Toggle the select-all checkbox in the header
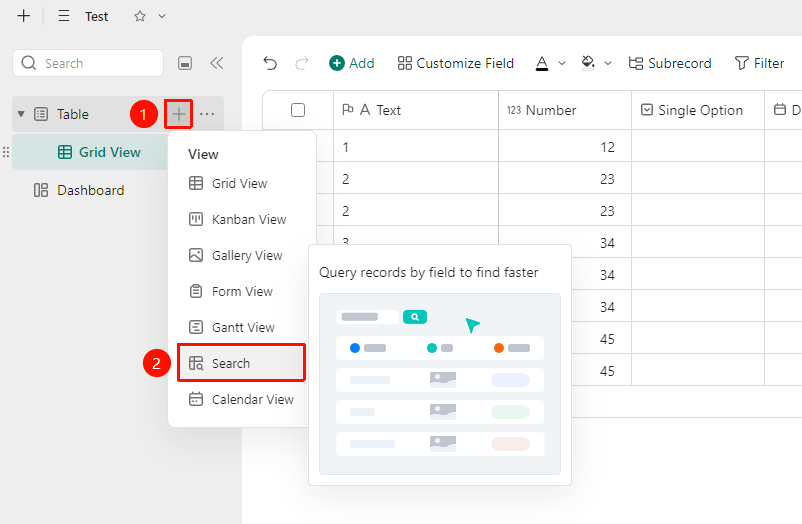The height and width of the screenshot is (524, 802). (x=298, y=110)
